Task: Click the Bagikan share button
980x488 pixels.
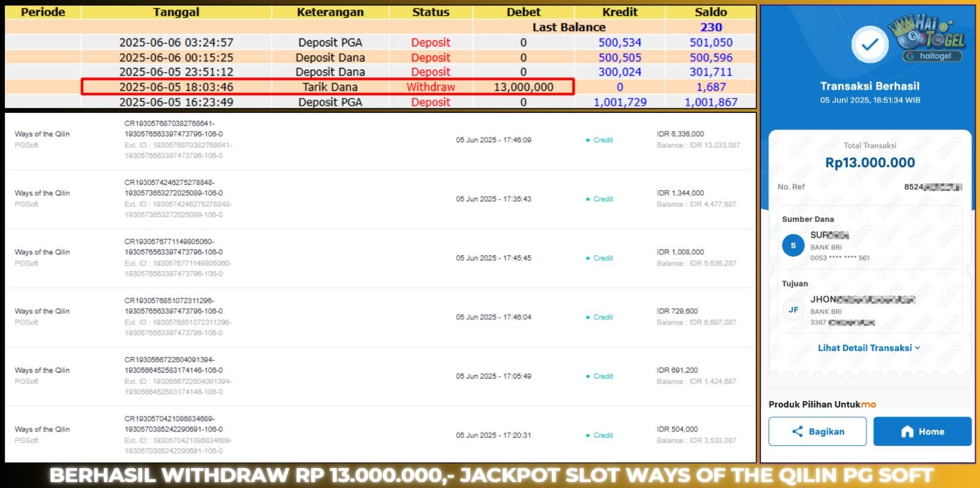Action: 817,432
